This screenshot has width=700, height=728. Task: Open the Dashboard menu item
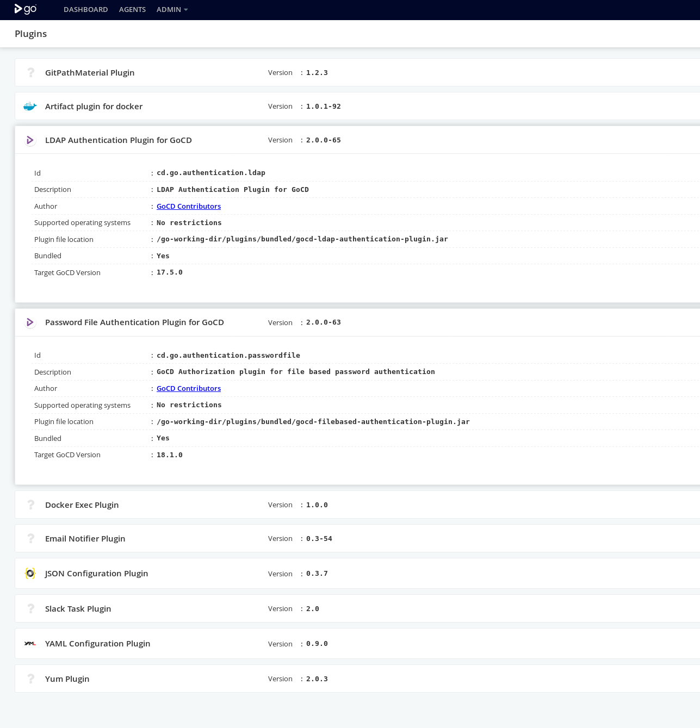[x=86, y=10]
